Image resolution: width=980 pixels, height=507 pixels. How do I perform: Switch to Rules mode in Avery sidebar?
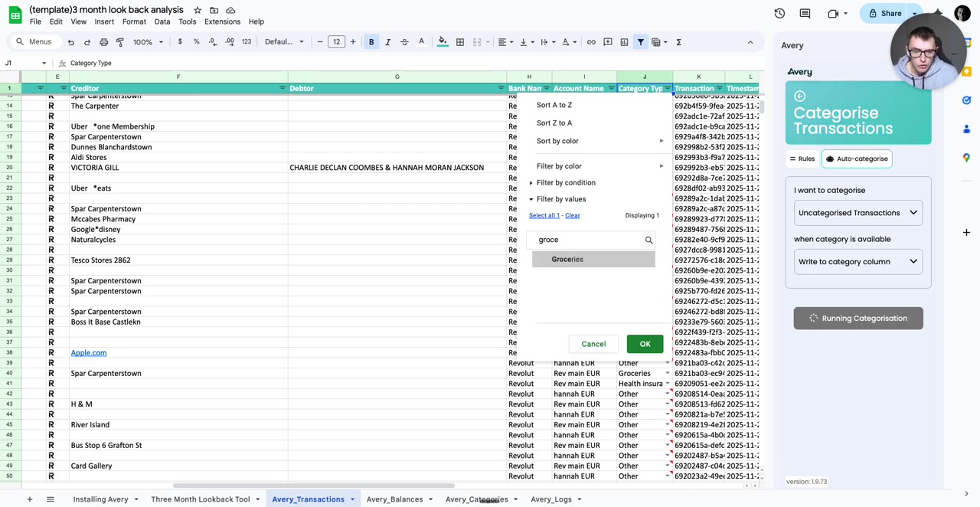point(802,159)
